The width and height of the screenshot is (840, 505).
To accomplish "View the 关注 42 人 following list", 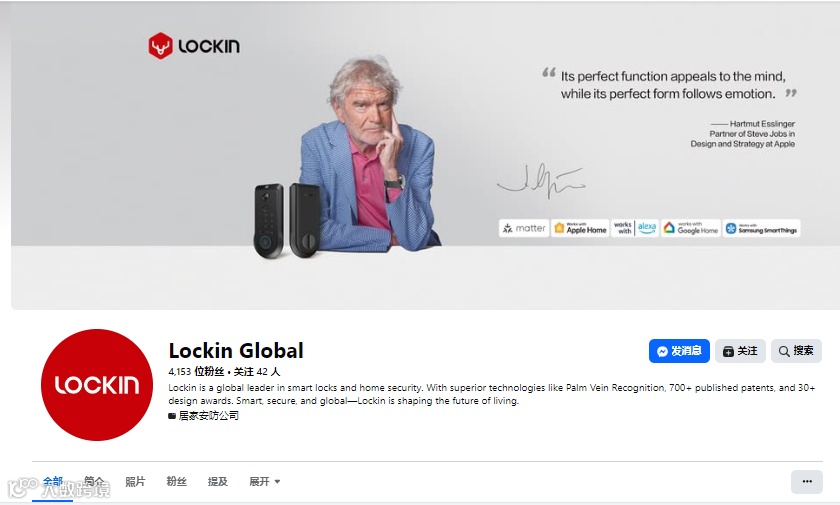I will [257, 372].
